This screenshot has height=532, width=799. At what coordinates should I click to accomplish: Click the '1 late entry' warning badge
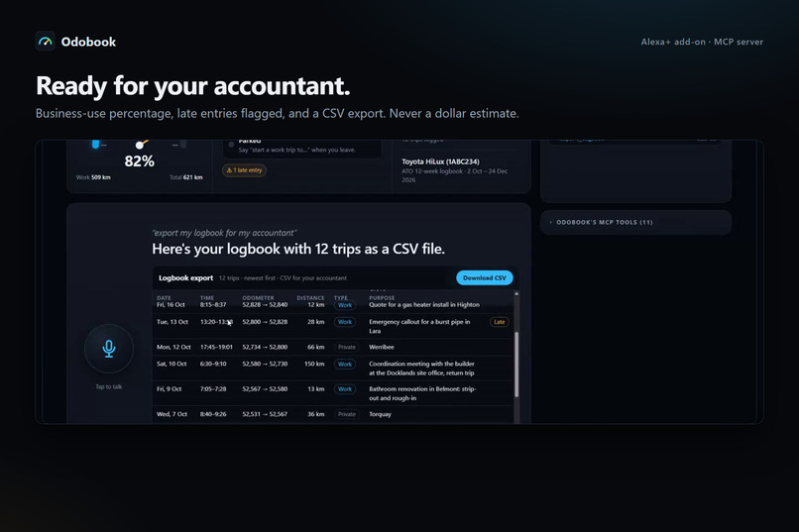(x=244, y=170)
